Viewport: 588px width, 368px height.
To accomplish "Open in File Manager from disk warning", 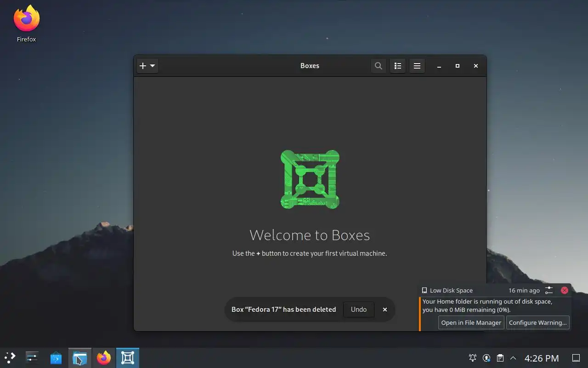I will pos(471,322).
